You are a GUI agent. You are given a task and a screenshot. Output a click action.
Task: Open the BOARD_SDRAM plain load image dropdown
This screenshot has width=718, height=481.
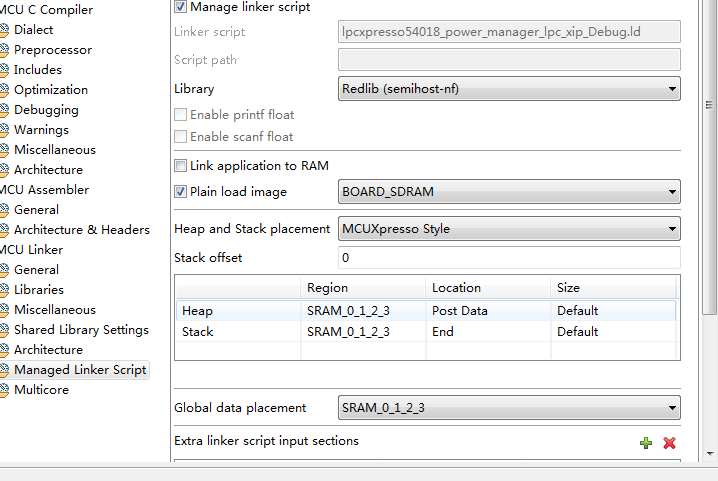[x=510, y=192]
